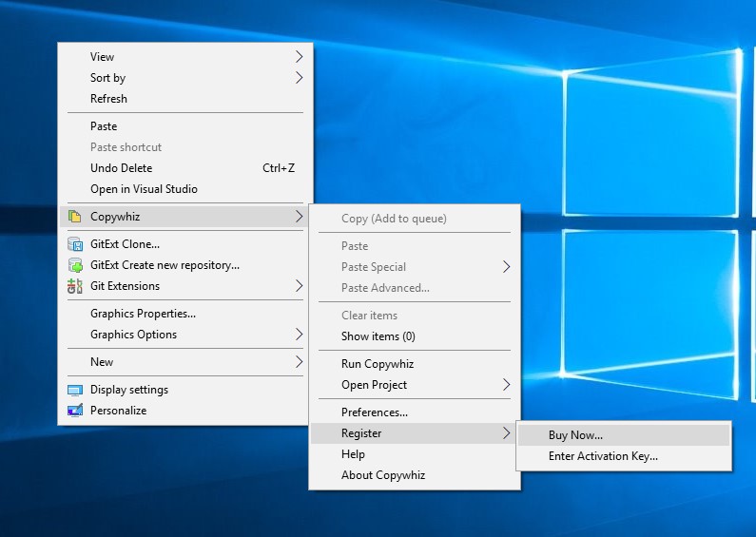
Task: Select Clear items
Action: [415, 316]
